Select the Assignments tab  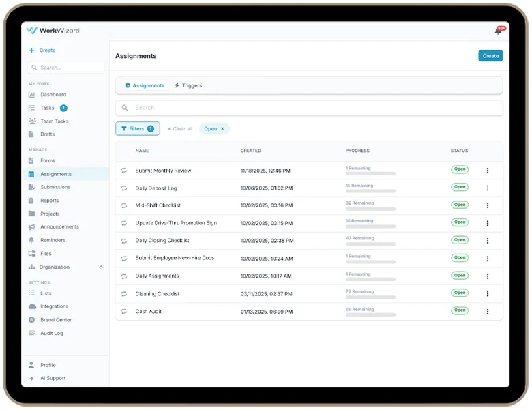145,86
